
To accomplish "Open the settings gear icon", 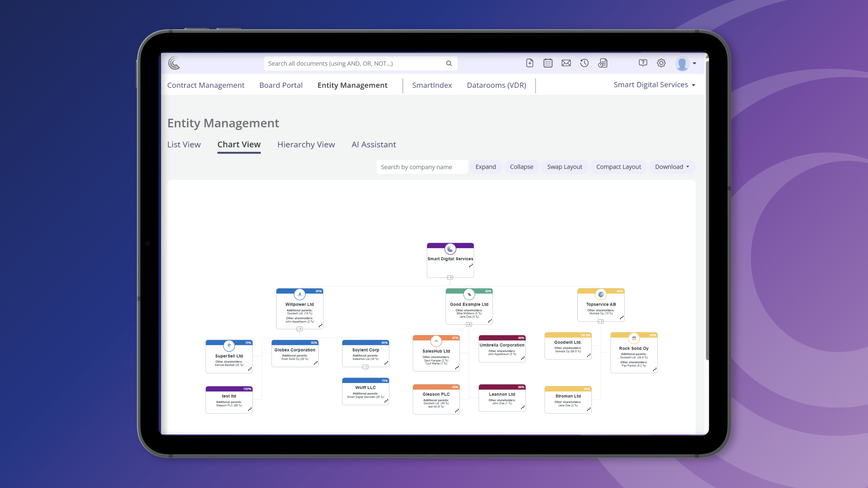I will [x=661, y=63].
